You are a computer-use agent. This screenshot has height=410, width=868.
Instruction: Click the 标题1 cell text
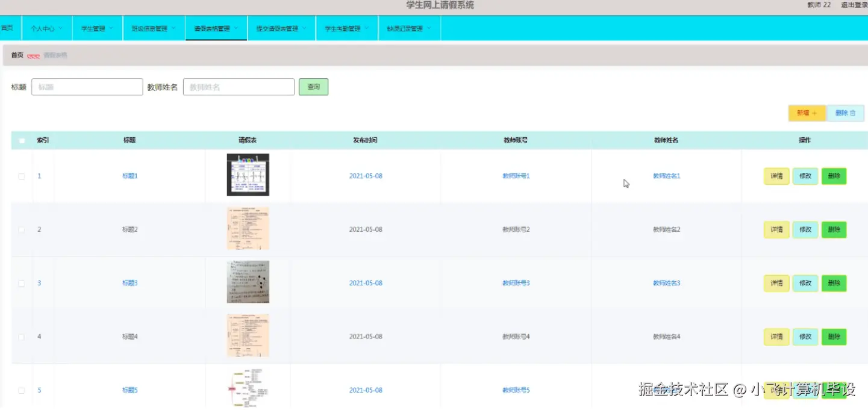tap(130, 176)
